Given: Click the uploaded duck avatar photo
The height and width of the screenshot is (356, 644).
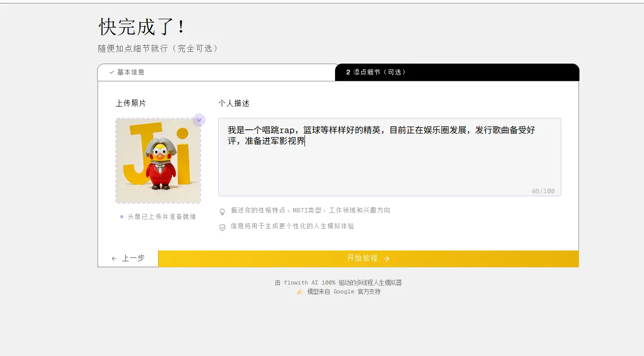Looking at the screenshot, I should [158, 161].
